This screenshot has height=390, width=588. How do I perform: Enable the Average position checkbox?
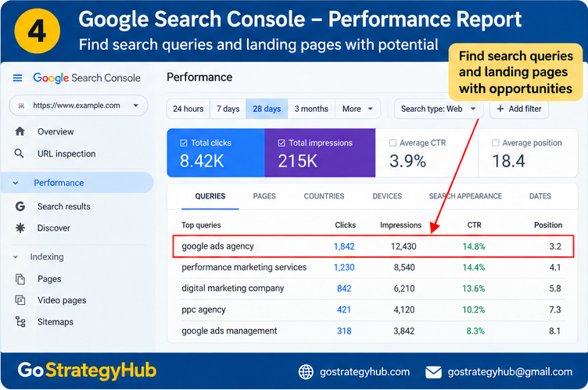[496, 143]
